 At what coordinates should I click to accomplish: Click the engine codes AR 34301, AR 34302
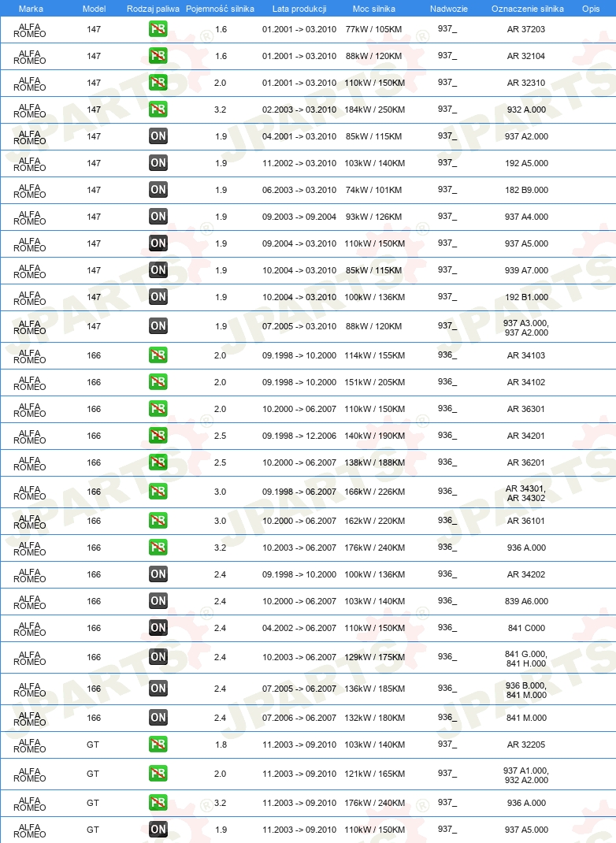click(x=526, y=493)
